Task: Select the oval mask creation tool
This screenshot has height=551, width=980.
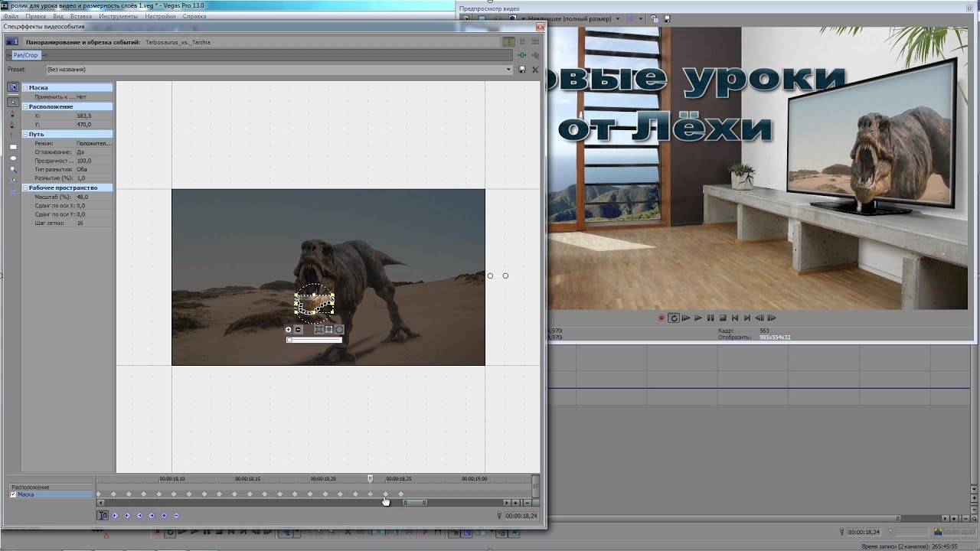Action: [13, 158]
